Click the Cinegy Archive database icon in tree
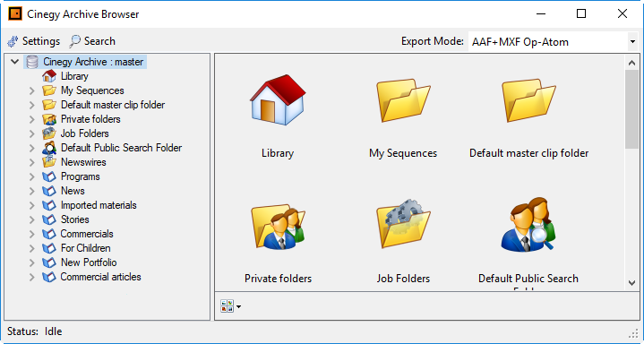Screen dimensions: 644x344 coord(32,62)
